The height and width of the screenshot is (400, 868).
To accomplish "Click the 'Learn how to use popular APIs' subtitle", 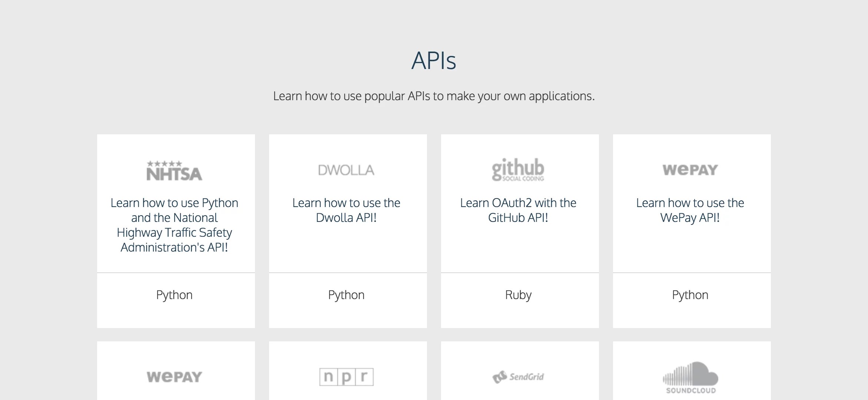I will click(x=434, y=96).
